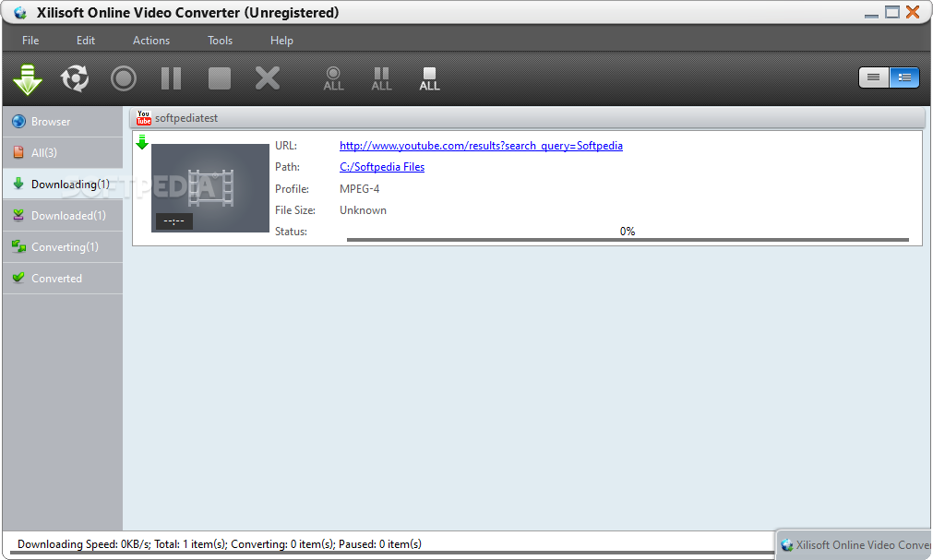Click the --:-- duration label on thumbnail
933x560 pixels.
[173, 221]
